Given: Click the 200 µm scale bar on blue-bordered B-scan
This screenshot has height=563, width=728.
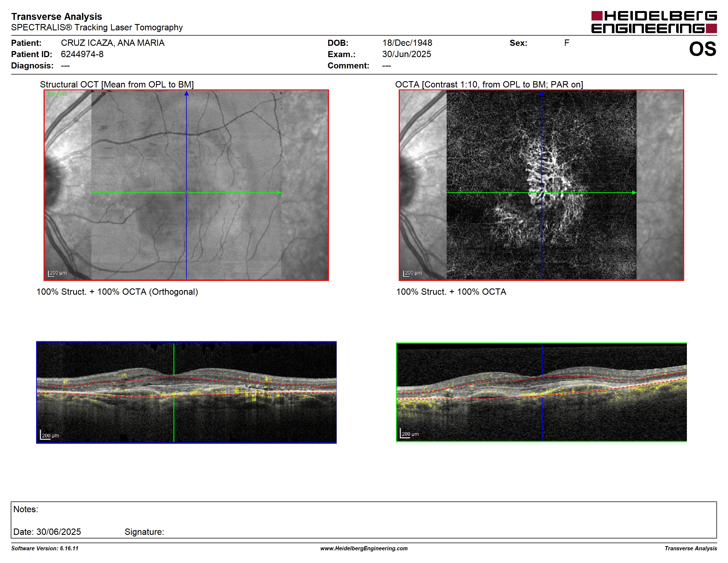Looking at the screenshot, I should pyautogui.click(x=50, y=435).
